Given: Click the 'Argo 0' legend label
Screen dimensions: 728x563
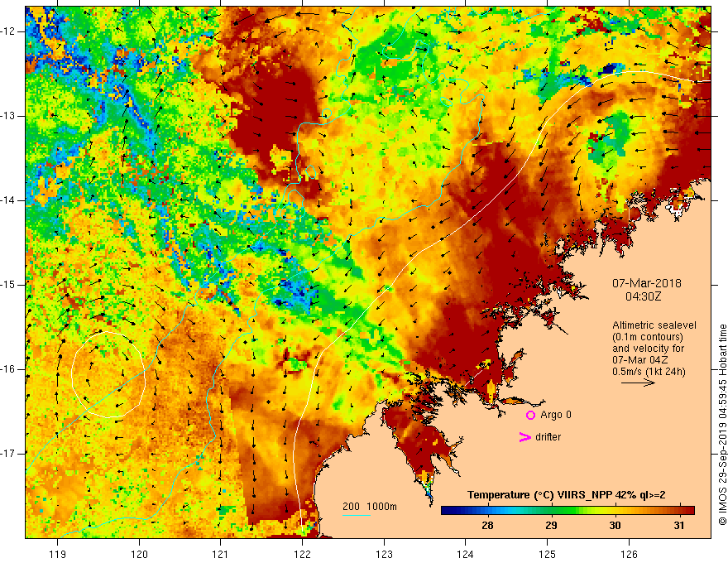Looking at the screenshot, I should (555, 415).
